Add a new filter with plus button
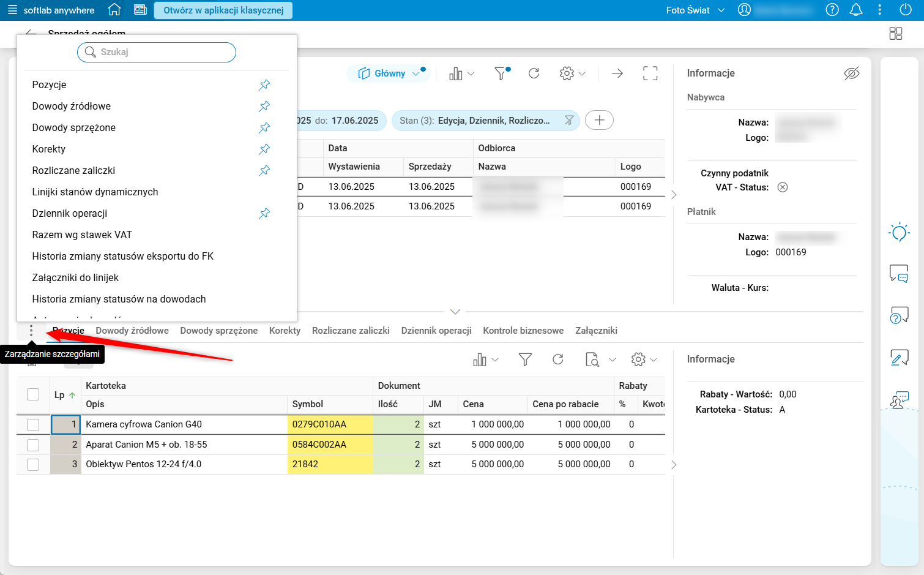The height and width of the screenshot is (575, 924). (599, 120)
